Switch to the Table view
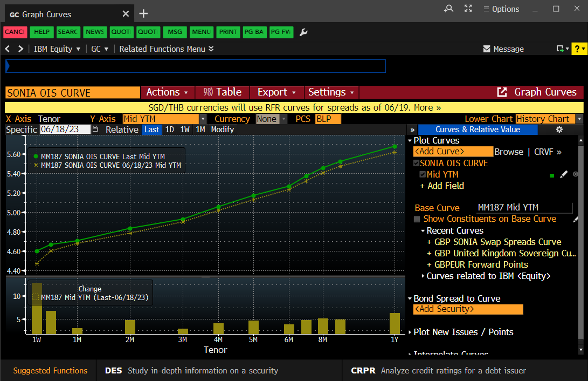588x381 pixels. (222, 92)
